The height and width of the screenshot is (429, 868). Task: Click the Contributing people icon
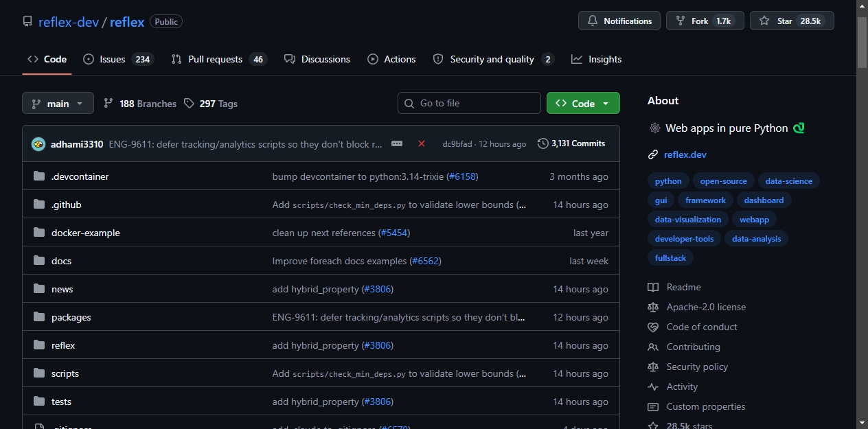pos(653,347)
